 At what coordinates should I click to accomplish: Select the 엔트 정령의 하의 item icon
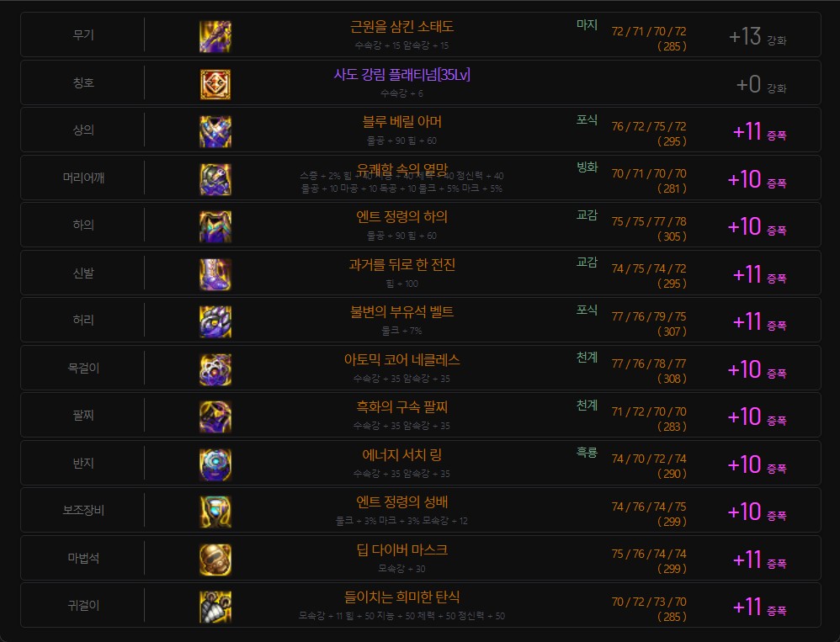pos(215,226)
